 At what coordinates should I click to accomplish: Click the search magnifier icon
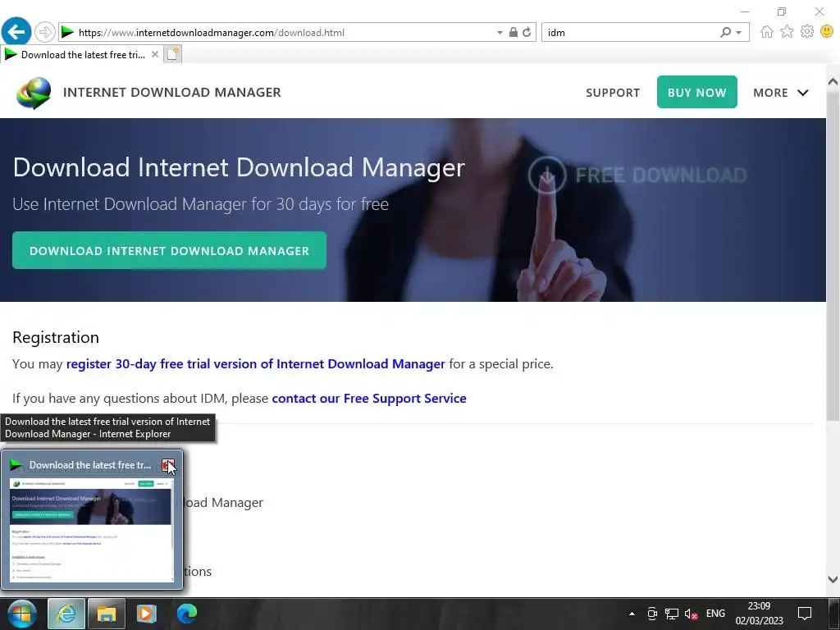(725, 32)
